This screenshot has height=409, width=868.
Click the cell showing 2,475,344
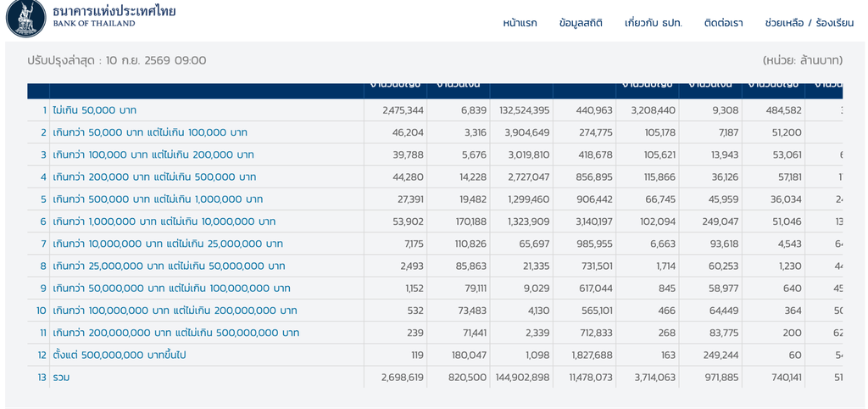403,110
